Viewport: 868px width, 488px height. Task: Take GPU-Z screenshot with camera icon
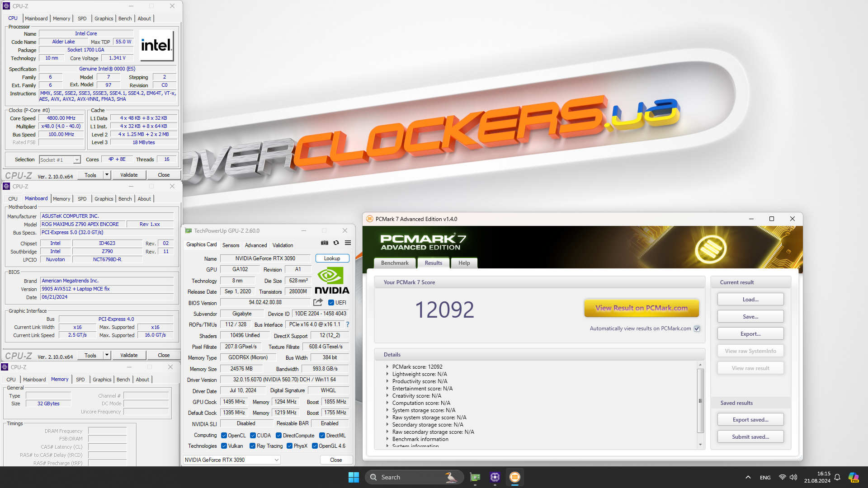tap(325, 243)
